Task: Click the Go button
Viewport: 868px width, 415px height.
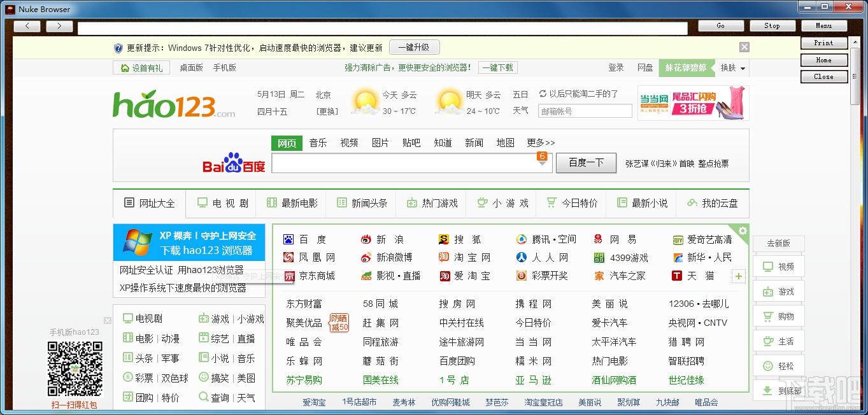Action: point(721,26)
